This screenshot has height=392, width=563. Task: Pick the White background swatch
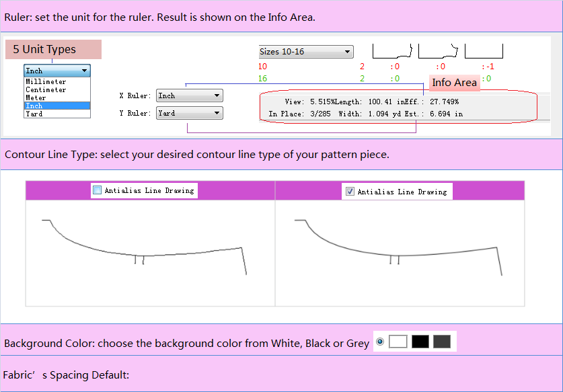coord(398,342)
